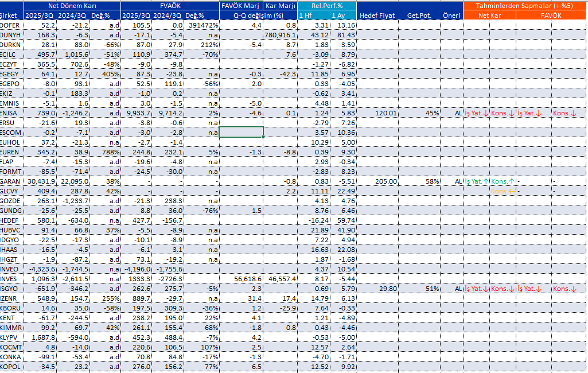Select the 'Tahminlerden Sapmalar' orange header
Screen dimensions: 588x373
[x=524, y=5]
